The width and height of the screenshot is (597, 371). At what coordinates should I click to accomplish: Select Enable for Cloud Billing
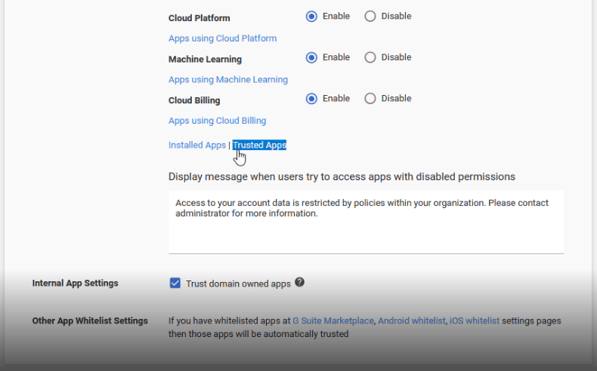[x=311, y=99]
